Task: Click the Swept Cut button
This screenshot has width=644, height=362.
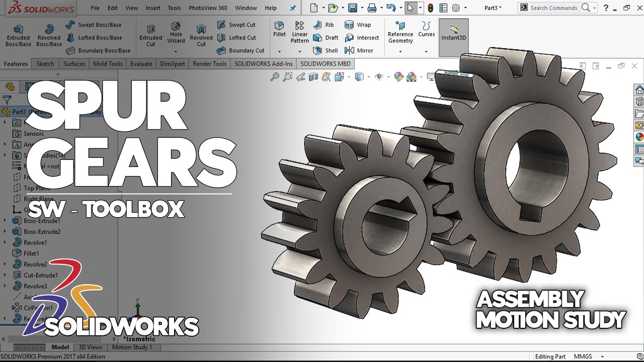Action: (x=236, y=25)
